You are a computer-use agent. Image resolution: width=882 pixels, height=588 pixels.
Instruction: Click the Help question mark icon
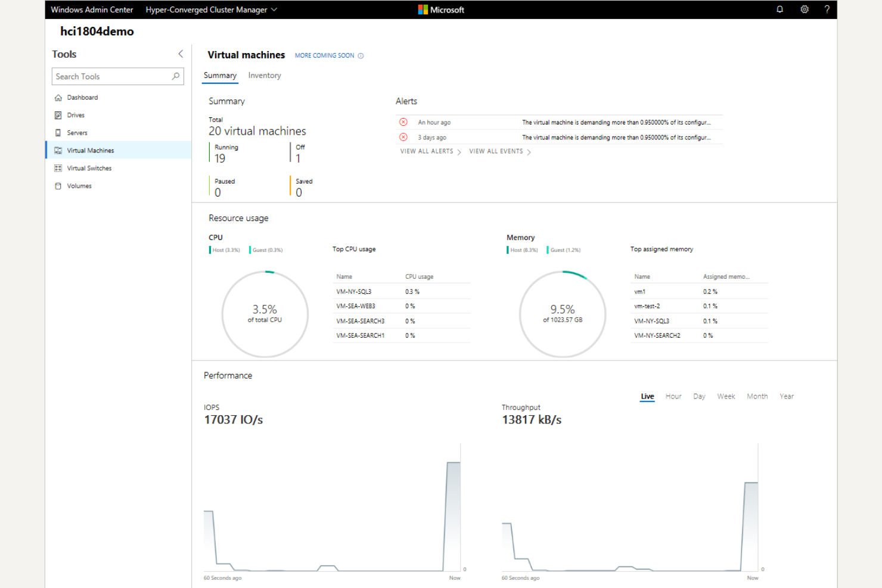pos(827,9)
